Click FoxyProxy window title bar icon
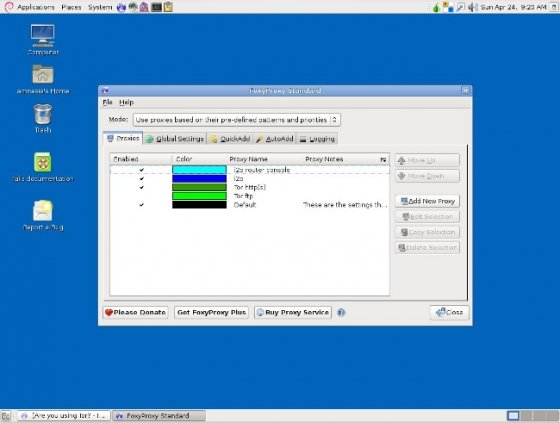Image resolution: width=560 pixels, height=423 pixels. click(105, 91)
